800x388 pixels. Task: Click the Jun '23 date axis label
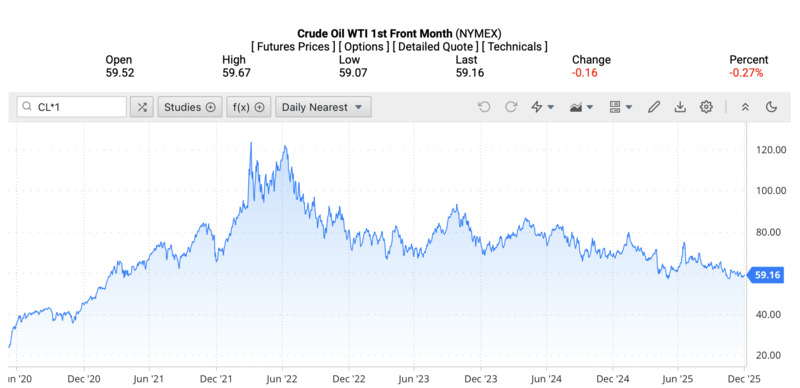(414, 379)
